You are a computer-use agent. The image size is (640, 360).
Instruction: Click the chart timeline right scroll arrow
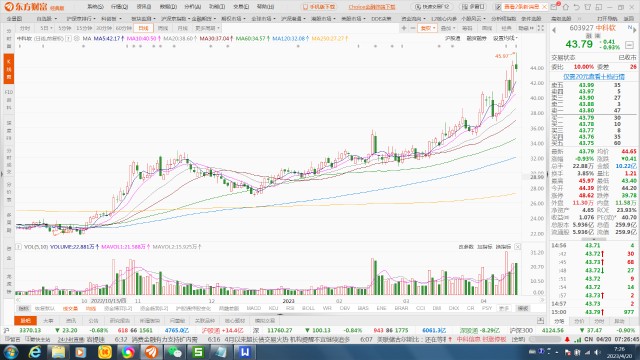[x=542, y=300]
